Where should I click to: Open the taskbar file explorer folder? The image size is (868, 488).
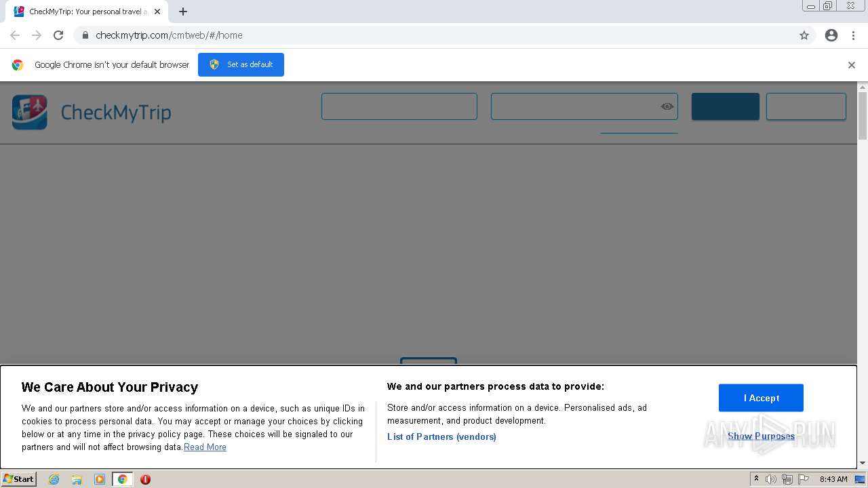click(x=77, y=479)
